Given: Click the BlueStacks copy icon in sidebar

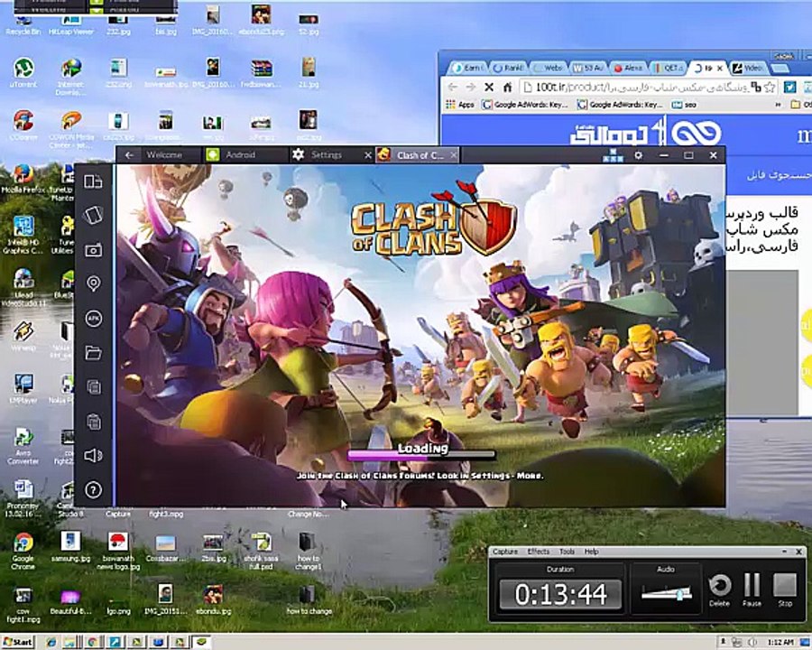Looking at the screenshot, I should pos(93,387).
